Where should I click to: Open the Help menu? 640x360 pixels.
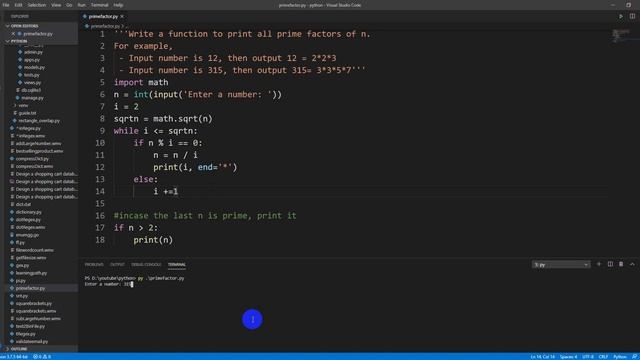click(118, 5)
